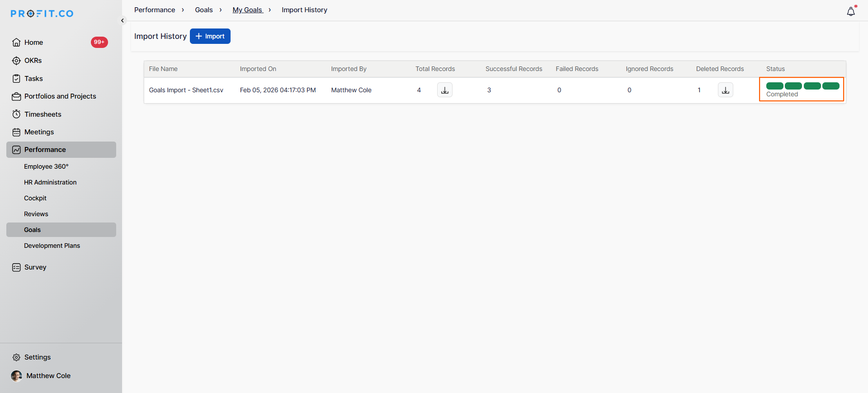Image resolution: width=868 pixels, height=393 pixels.
Task: Select Goals under Performance
Action: coord(61,230)
